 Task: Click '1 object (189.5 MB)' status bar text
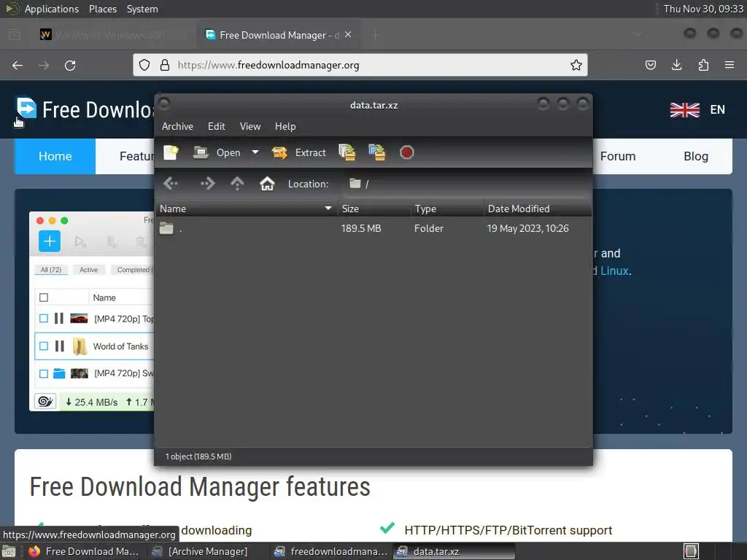[x=198, y=456]
